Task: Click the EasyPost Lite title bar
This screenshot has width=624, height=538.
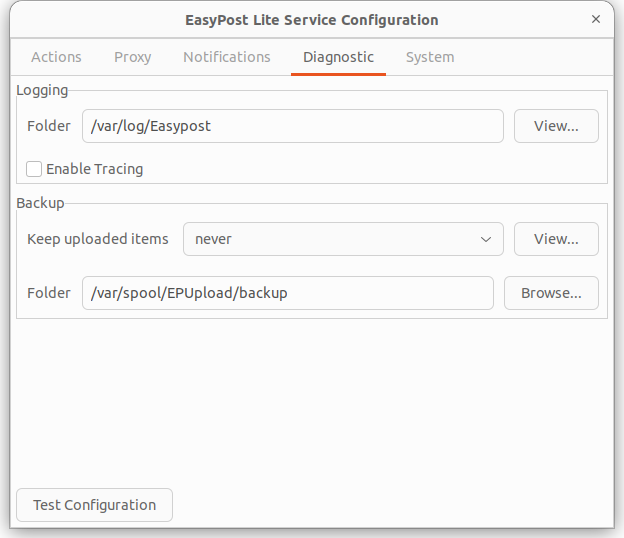Action: (312, 20)
